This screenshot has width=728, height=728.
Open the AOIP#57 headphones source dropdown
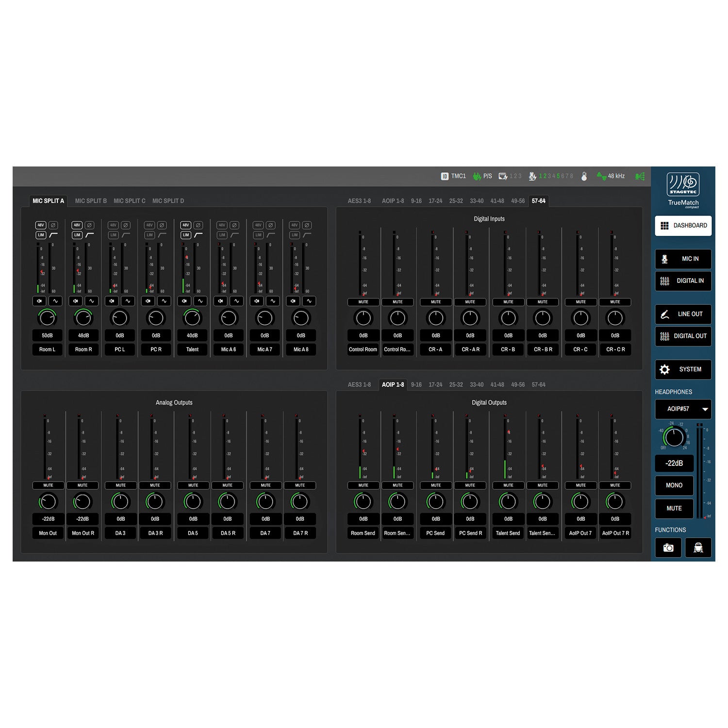pos(683,409)
